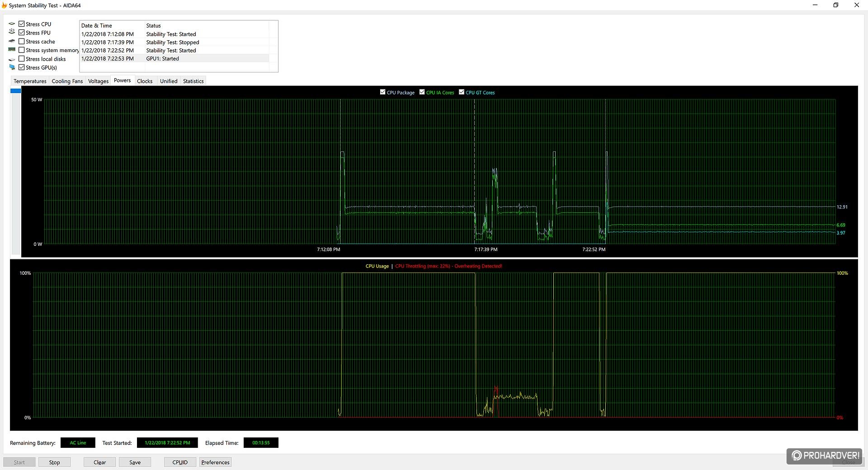Enable the Stress local disks checkbox
The height and width of the screenshot is (470, 868).
21,59
